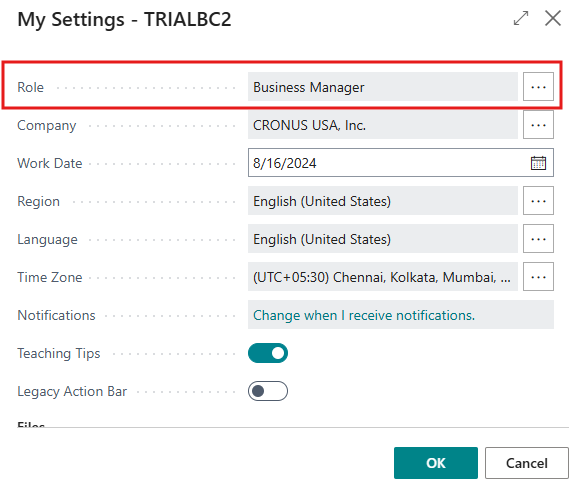Click the Region English (United States) field
Viewport: 577px width, 488px height.
click(383, 201)
